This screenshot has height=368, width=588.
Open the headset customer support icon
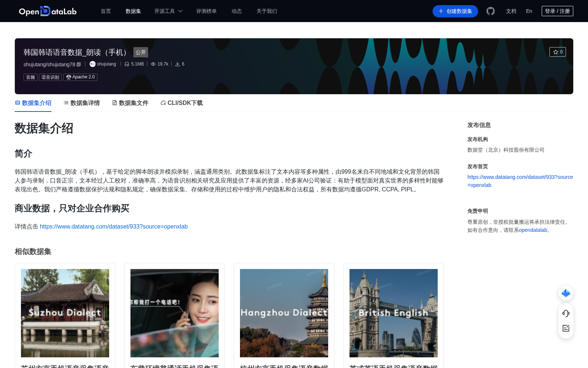pos(566,313)
